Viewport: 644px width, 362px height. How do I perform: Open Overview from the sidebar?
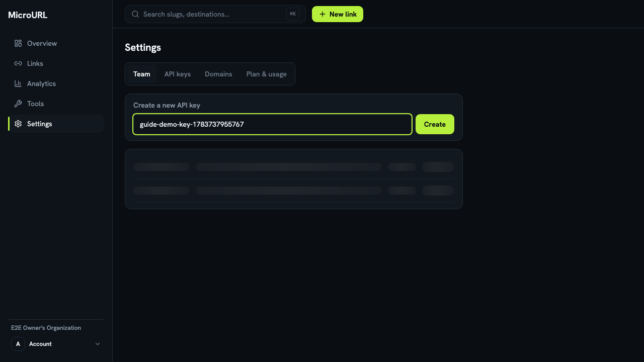(x=56, y=43)
